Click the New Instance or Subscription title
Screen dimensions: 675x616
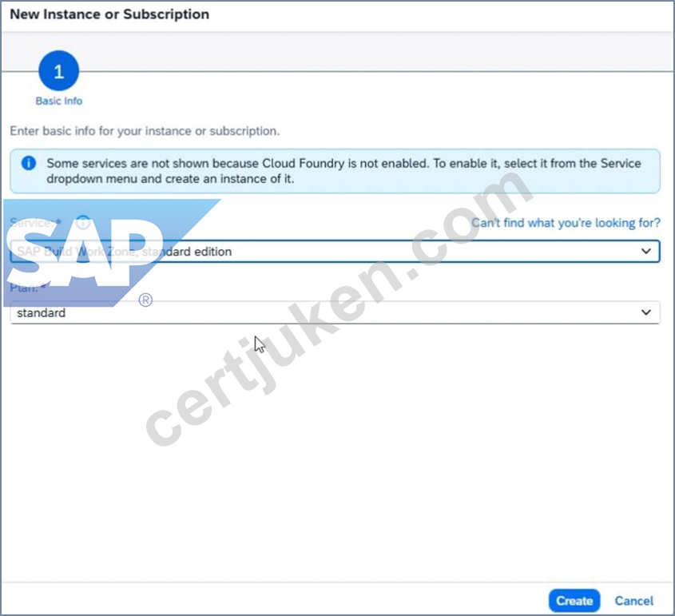109,14
